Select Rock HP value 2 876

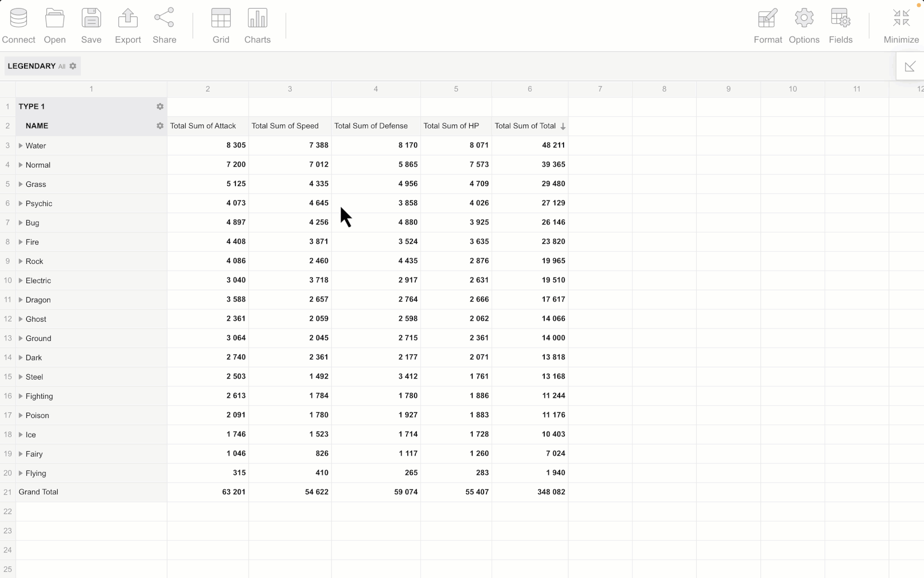click(456, 261)
